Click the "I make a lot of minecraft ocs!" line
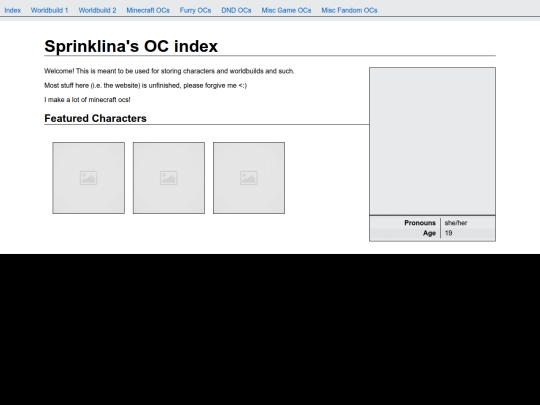Screen dimensions: 540x405 (87, 100)
